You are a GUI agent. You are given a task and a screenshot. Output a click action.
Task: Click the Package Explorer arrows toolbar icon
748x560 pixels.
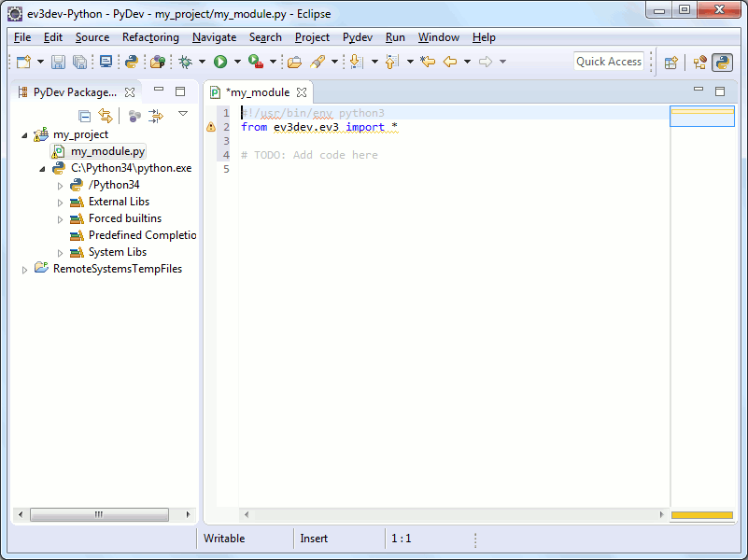pyautogui.click(x=156, y=116)
